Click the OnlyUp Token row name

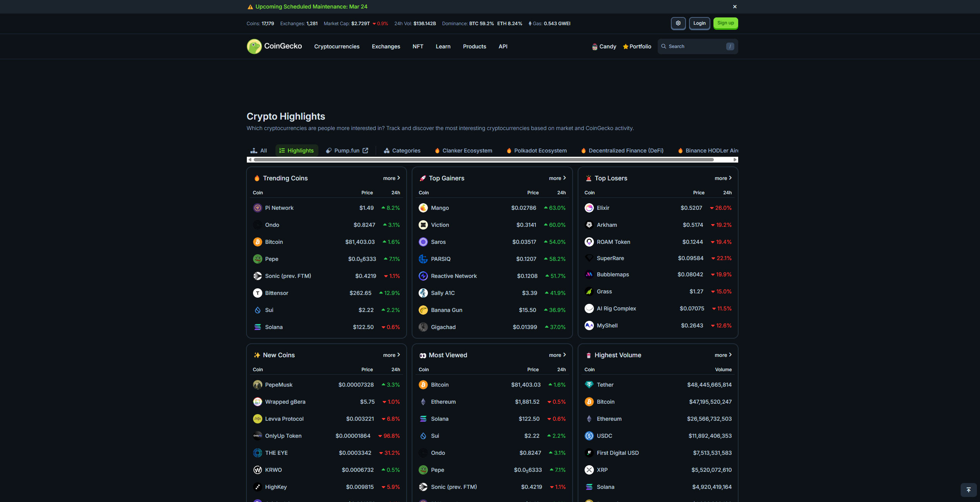283,436
